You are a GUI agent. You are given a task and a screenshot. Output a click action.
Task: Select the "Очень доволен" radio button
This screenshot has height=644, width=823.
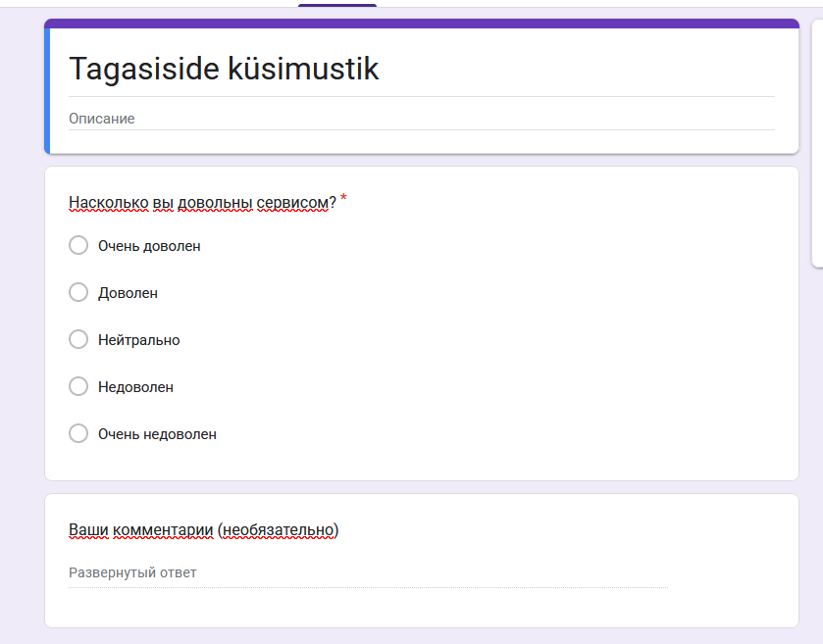[78, 245]
